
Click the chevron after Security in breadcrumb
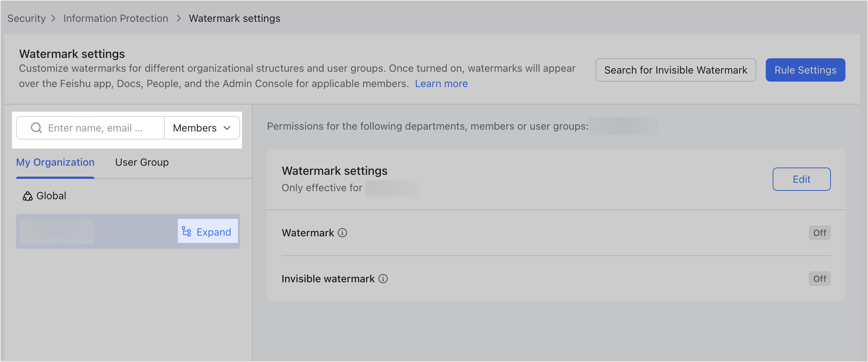click(x=54, y=18)
